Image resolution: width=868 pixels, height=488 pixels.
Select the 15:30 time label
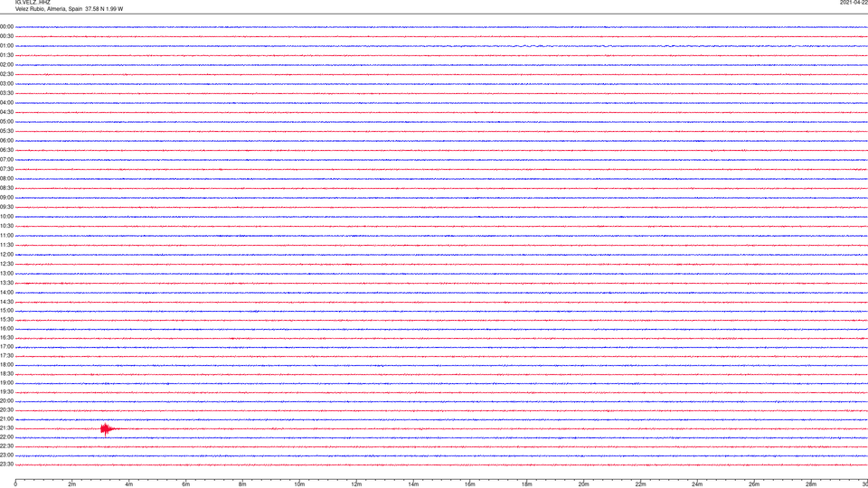point(6,320)
